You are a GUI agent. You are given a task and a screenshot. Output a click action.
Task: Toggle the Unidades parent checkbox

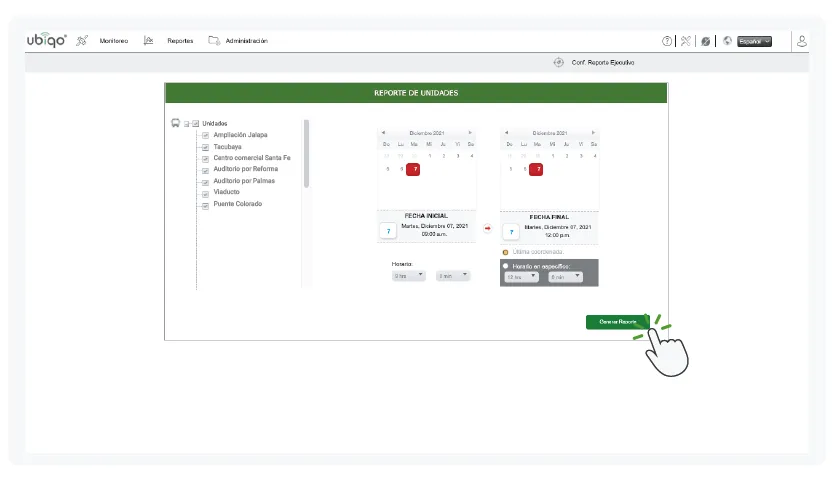click(x=195, y=123)
